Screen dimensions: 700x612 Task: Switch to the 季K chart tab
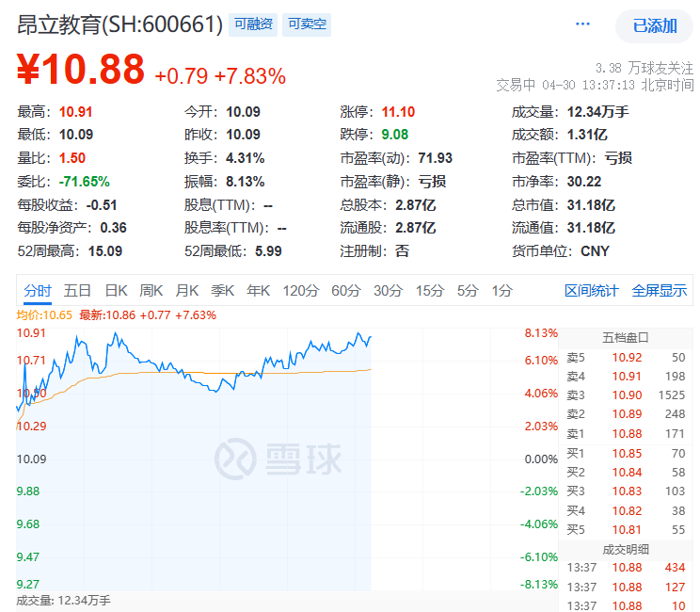222,291
